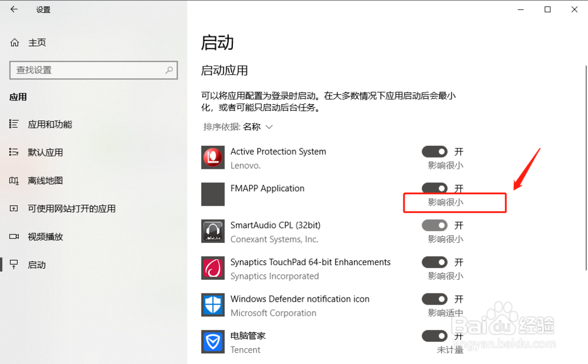
Task: Toggle SmartAudio CPL startup switch
Action: [x=435, y=225]
